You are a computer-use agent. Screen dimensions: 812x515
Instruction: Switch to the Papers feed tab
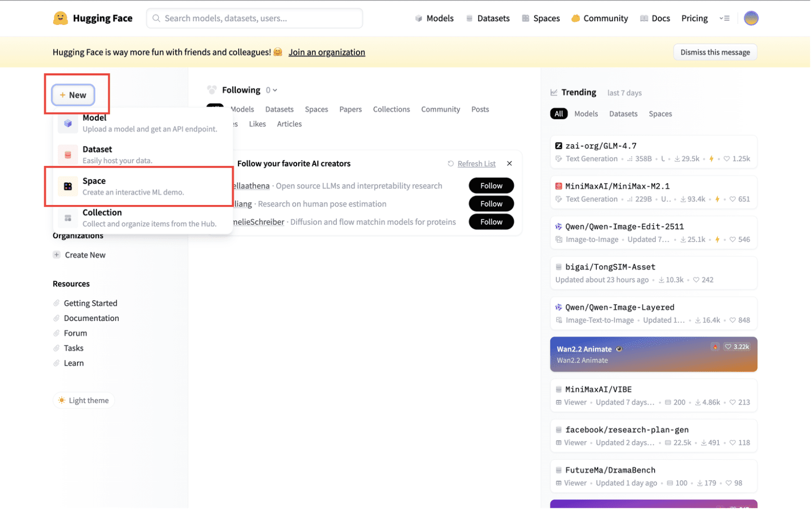[x=351, y=110]
